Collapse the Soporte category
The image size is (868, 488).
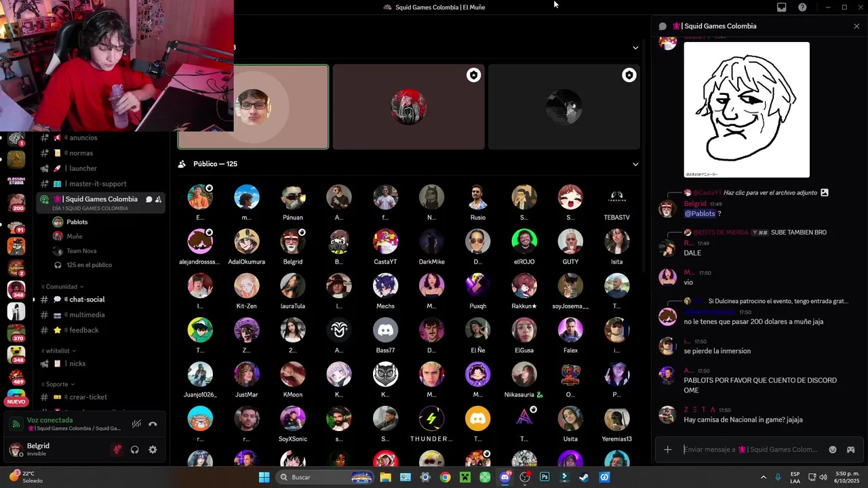point(59,384)
